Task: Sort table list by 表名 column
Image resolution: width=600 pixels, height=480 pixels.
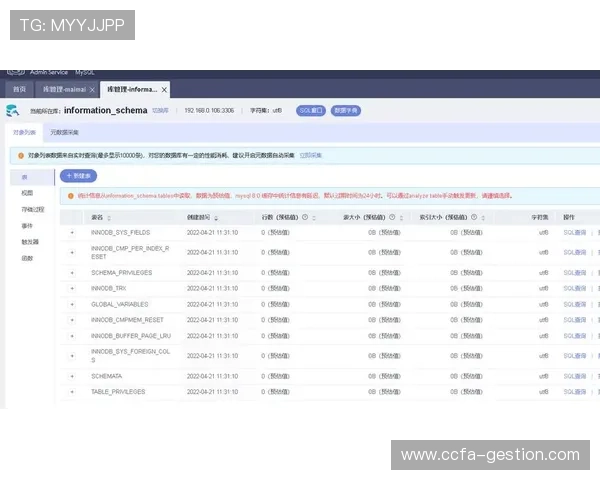Action: click(x=109, y=218)
